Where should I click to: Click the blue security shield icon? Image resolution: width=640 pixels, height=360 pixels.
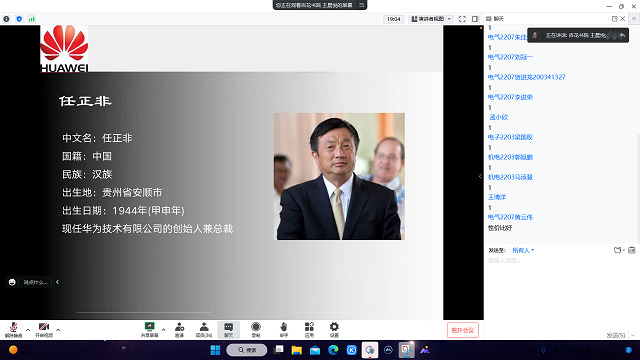[x=19, y=19]
